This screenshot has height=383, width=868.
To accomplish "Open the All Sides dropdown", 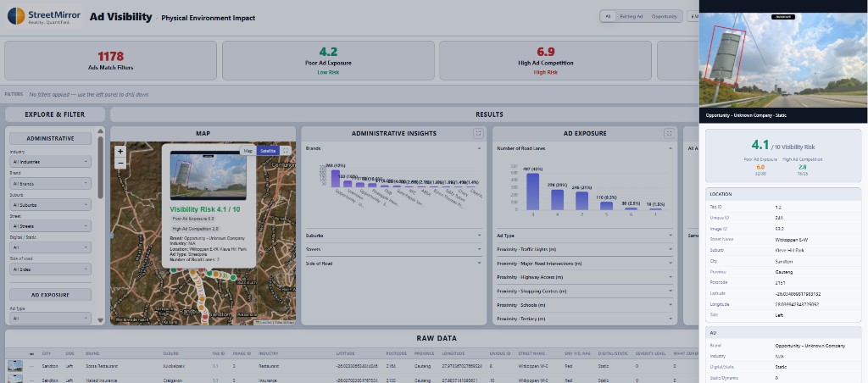I will [x=50, y=269].
